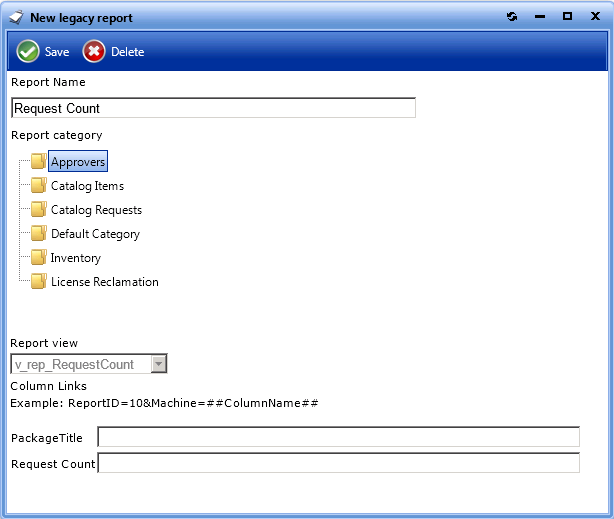Click the New legacy report title text
The image size is (614, 519).
pyautogui.click(x=81, y=18)
